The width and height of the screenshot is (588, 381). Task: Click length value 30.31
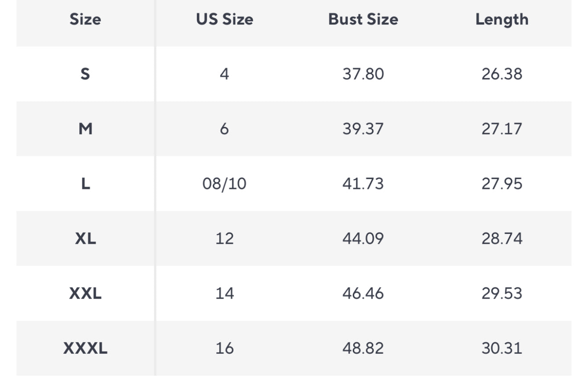coord(502,348)
